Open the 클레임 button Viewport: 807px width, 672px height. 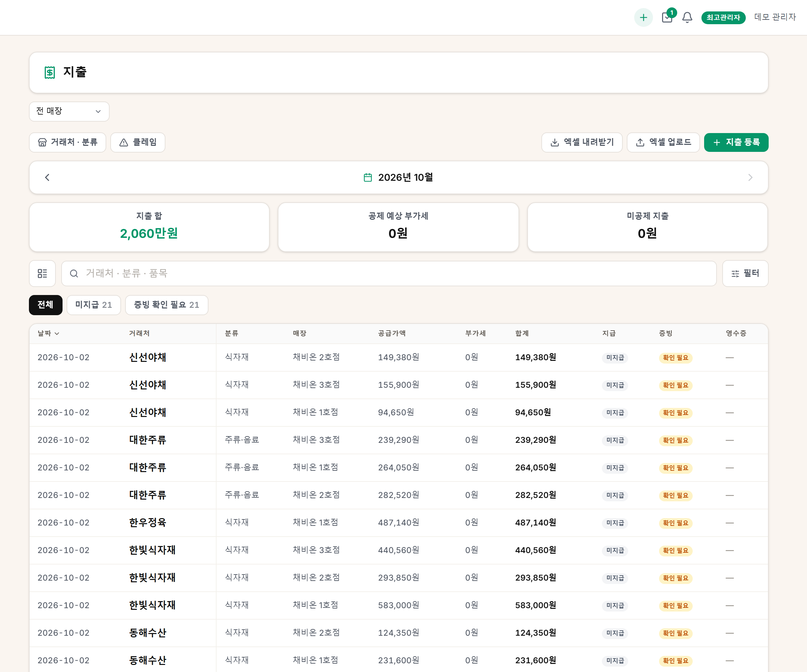pos(138,142)
